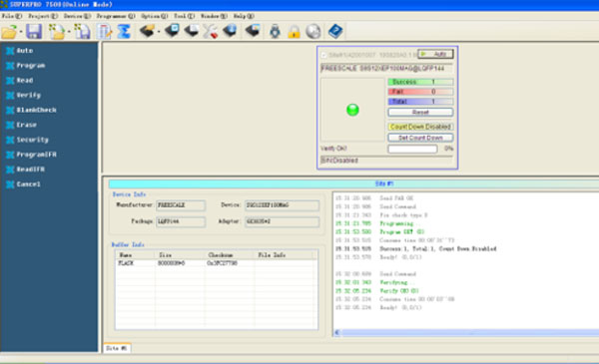This screenshot has width=599, height=364.
Task: Click the chip information icon
Action: pos(230,31)
